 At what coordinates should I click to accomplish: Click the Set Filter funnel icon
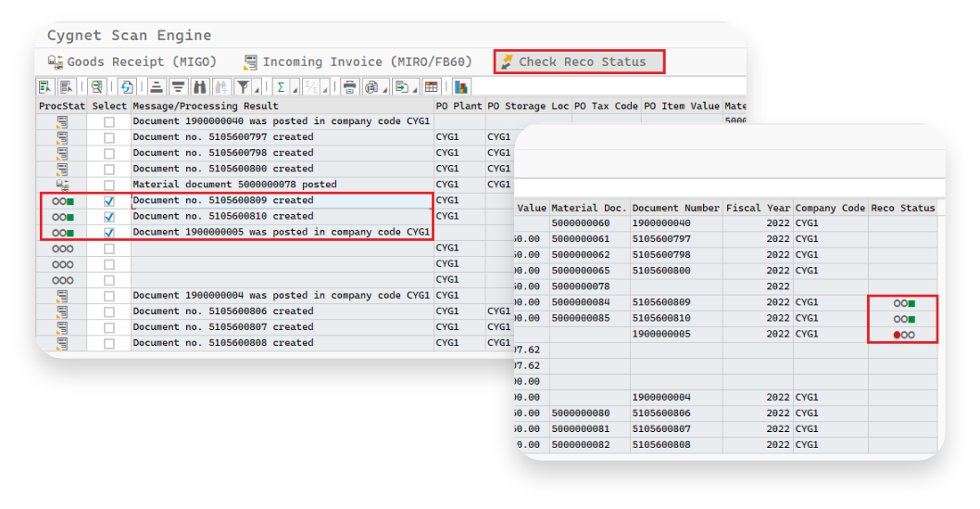click(243, 87)
